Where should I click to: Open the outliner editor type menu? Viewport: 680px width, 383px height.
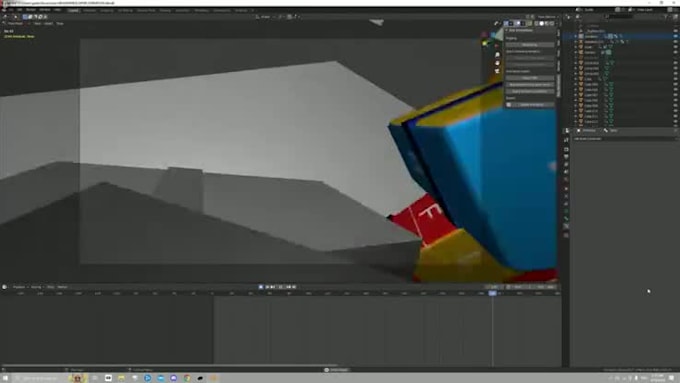[x=578, y=16]
